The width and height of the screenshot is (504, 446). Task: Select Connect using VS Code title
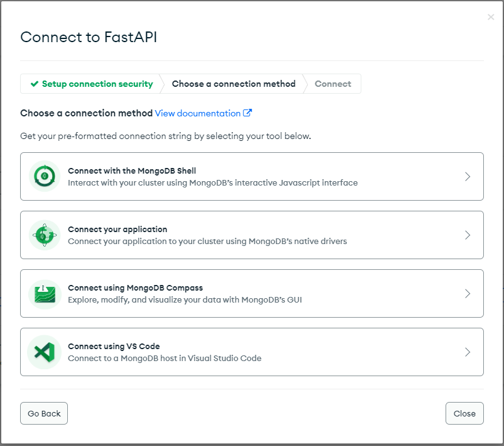[114, 346]
